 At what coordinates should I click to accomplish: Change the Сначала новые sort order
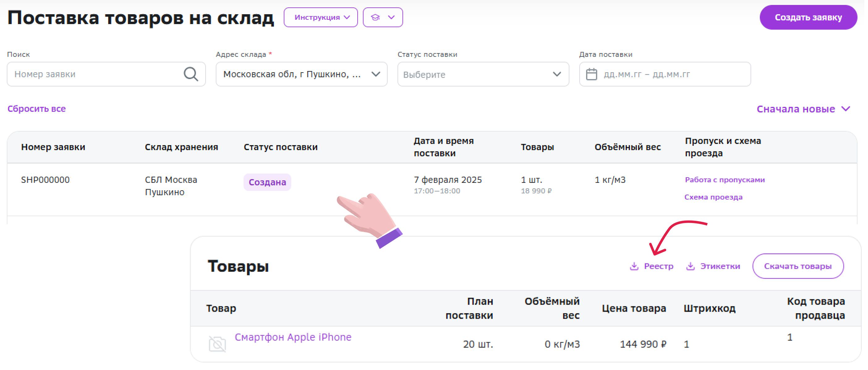point(803,109)
